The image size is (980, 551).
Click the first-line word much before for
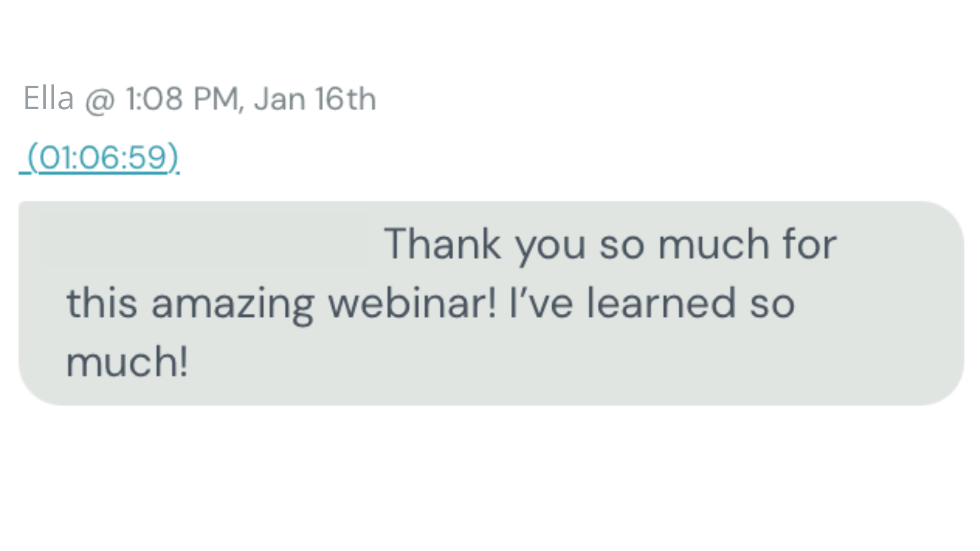pyautogui.click(x=713, y=244)
